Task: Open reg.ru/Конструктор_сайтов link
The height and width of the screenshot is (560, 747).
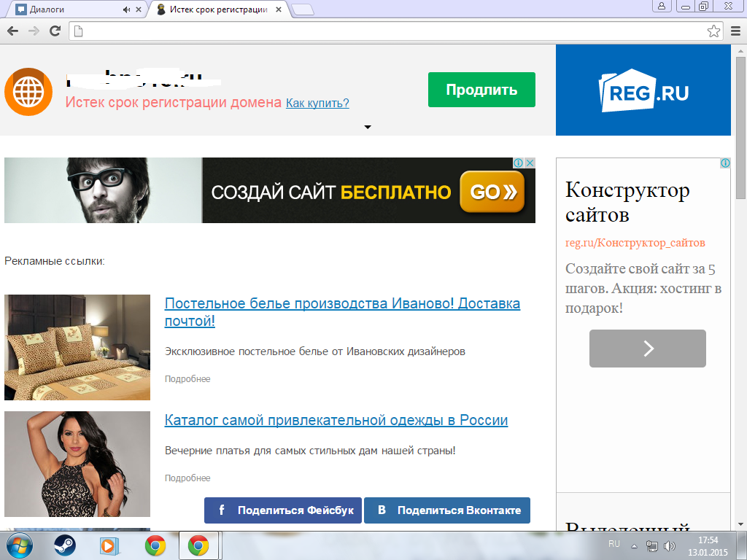Action: coord(635,243)
